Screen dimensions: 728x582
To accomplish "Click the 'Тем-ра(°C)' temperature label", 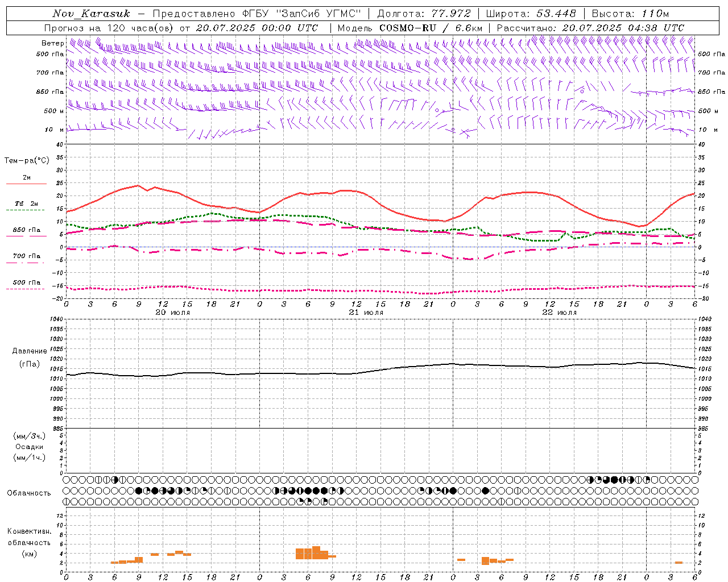I will 27,161.
